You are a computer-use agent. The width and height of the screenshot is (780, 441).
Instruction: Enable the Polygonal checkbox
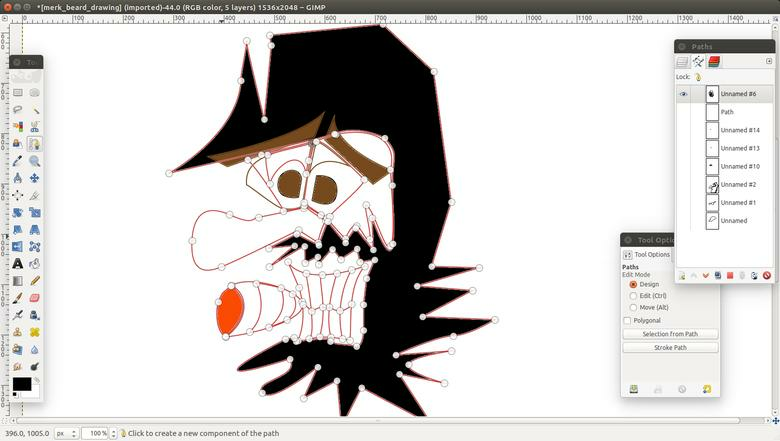point(627,320)
